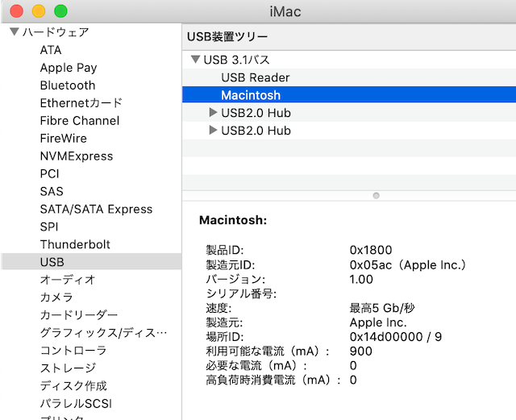Open Ethernetカード in the sidebar
The width and height of the screenshot is (516, 420).
81,103
